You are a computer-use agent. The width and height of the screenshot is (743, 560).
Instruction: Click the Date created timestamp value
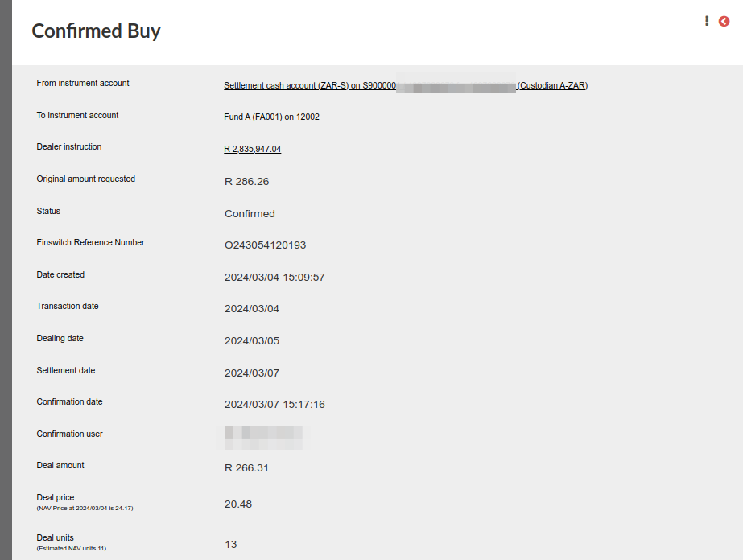click(x=274, y=277)
